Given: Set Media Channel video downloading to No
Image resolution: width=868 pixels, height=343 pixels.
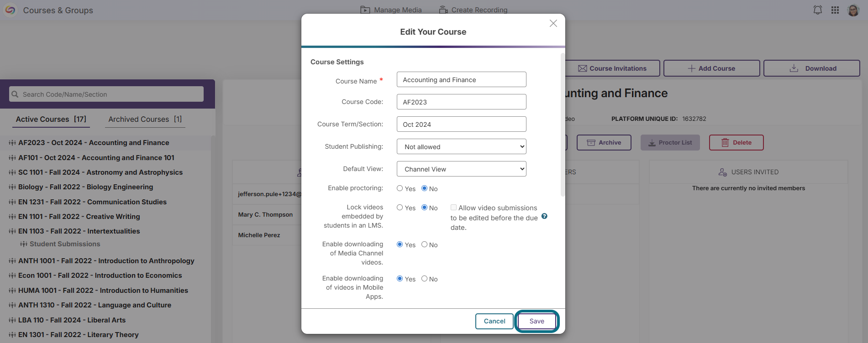Looking at the screenshot, I should [x=424, y=244].
